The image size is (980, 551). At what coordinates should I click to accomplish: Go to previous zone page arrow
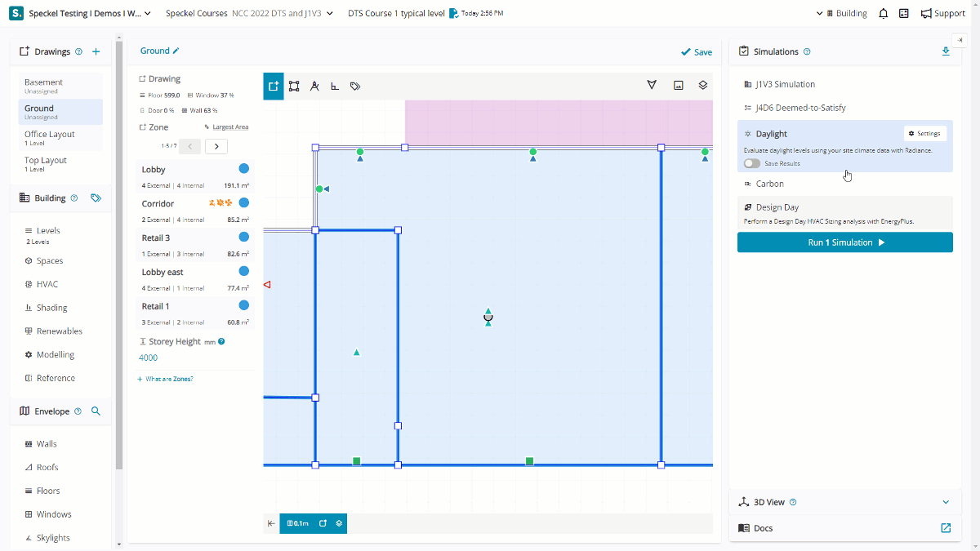click(189, 147)
